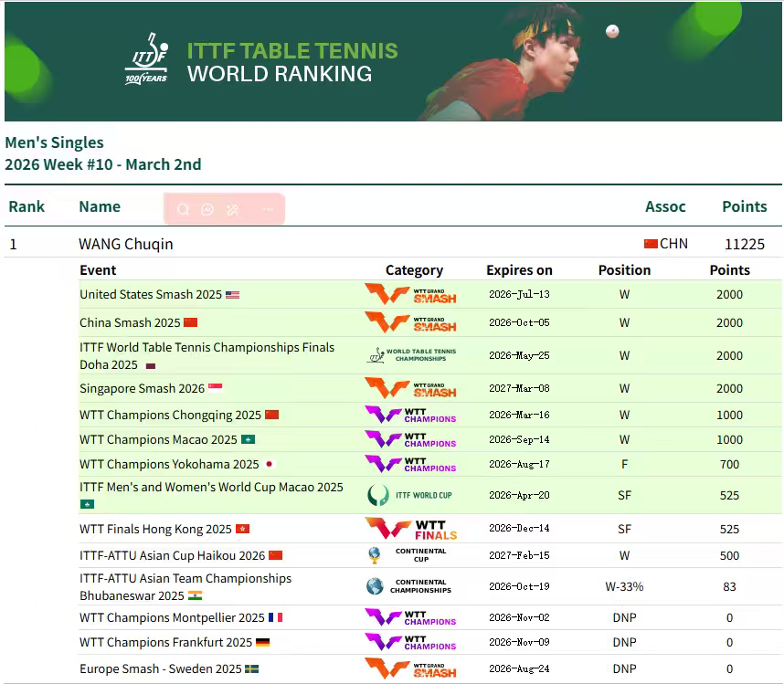Click the Name column header

100,206
